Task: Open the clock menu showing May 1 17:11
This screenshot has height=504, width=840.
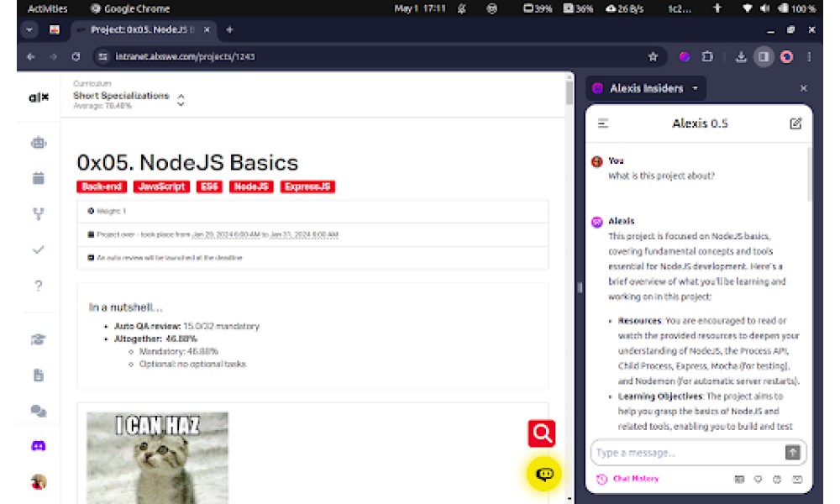Action: click(x=420, y=8)
